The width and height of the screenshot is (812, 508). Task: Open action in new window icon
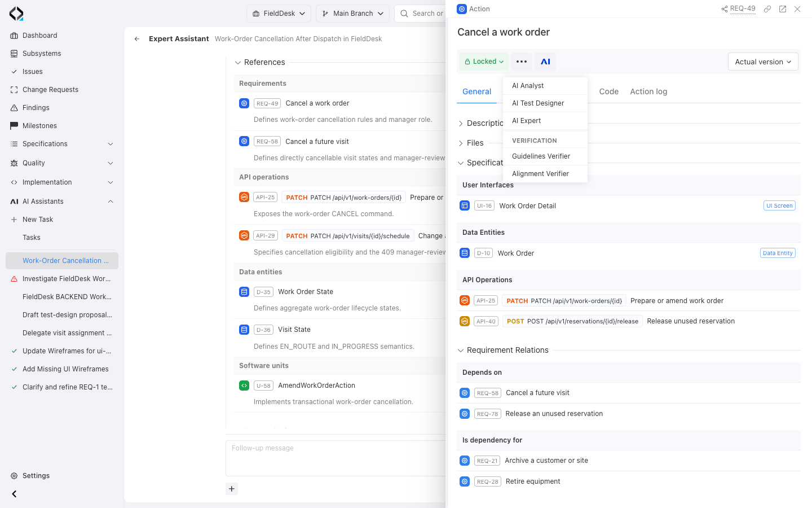[x=783, y=9]
